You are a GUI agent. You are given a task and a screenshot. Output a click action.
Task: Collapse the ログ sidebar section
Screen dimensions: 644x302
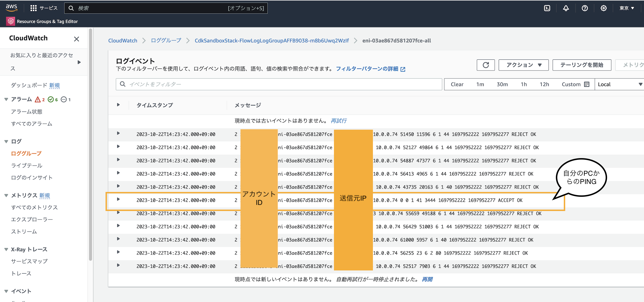click(6, 142)
